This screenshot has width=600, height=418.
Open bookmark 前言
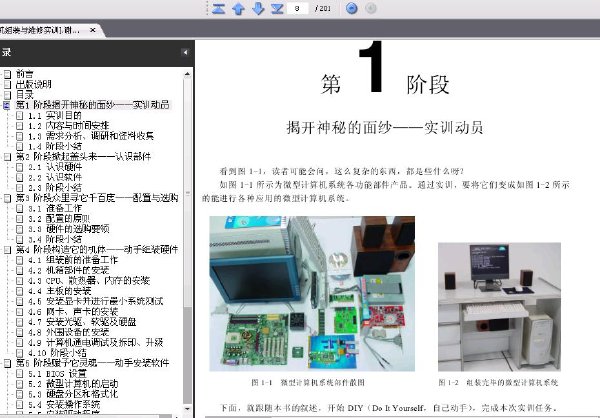tap(25, 74)
